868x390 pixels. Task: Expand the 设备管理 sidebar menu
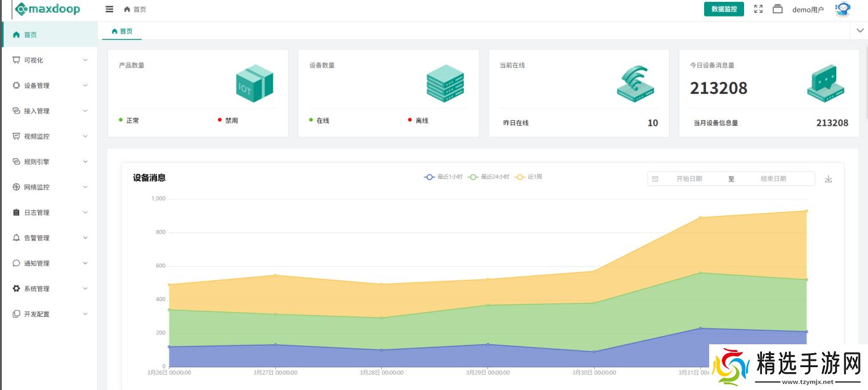coord(49,86)
